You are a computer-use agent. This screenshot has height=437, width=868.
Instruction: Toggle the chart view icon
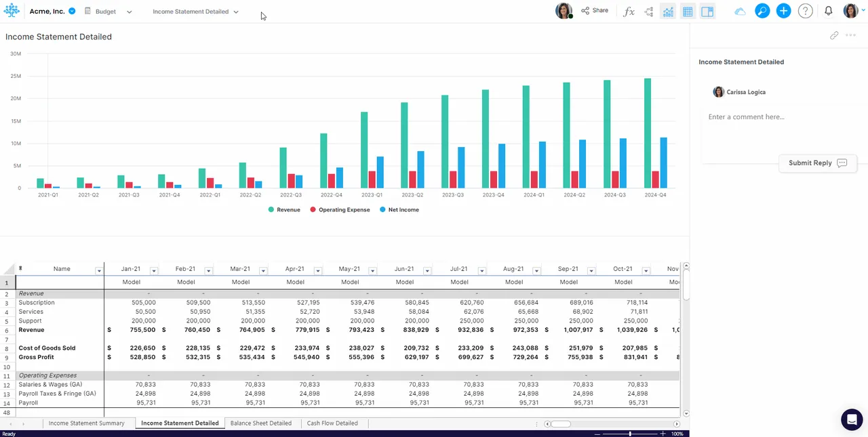pyautogui.click(x=668, y=12)
